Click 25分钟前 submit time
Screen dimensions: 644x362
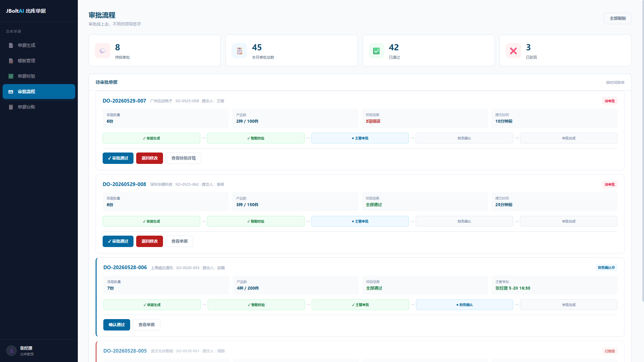[x=504, y=205]
